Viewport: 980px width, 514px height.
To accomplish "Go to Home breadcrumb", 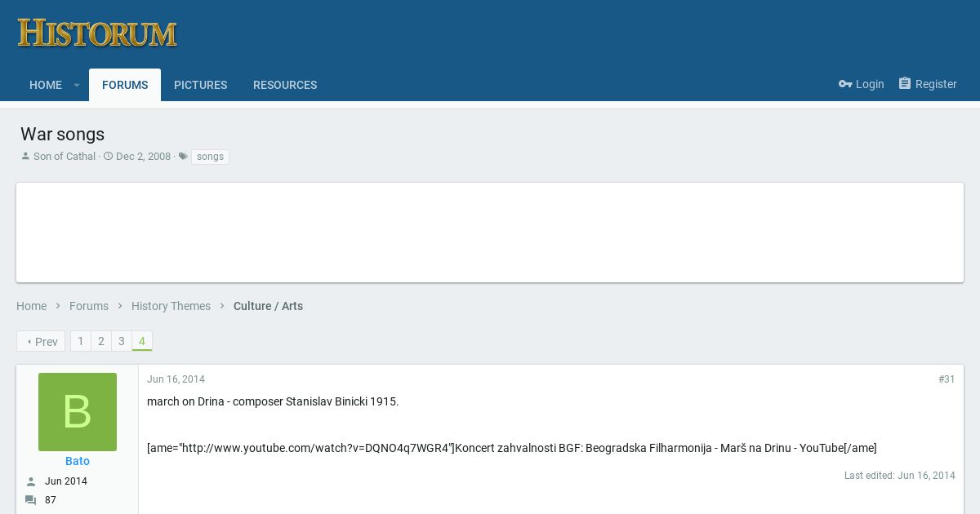I will click(31, 306).
